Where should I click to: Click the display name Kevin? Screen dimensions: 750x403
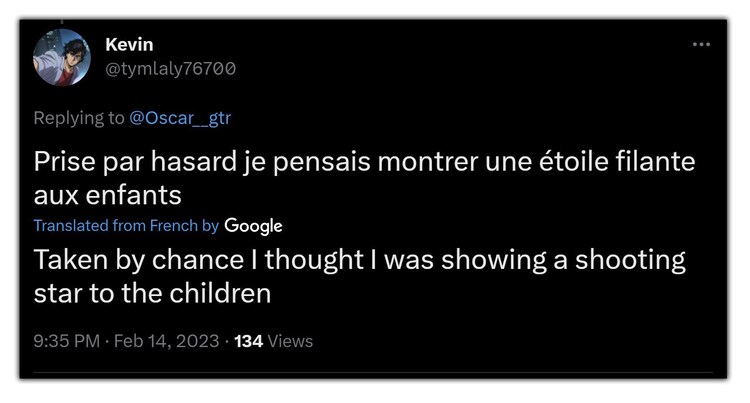click(x=129, y=45)
